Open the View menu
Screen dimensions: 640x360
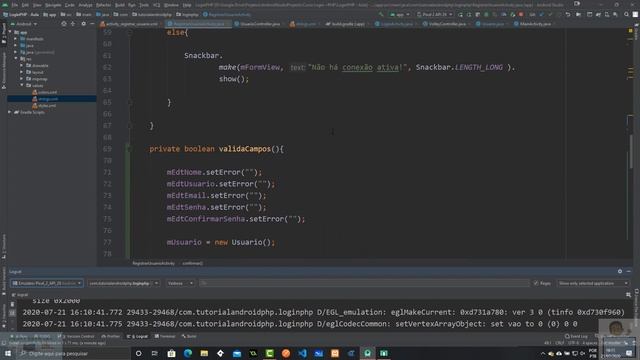pos(37,5)
